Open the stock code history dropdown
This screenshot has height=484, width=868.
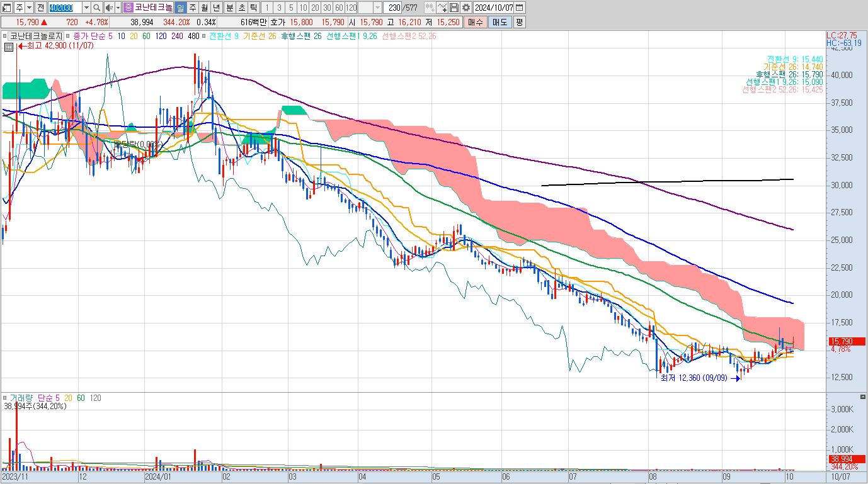(86, 8)
